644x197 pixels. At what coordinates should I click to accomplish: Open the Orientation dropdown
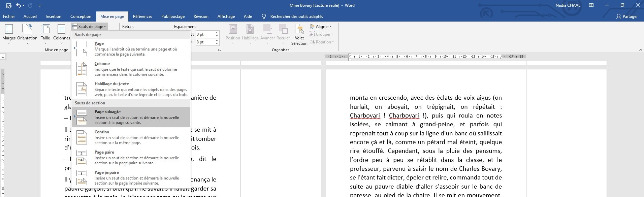pyautogui.click(x=27, y=34)
